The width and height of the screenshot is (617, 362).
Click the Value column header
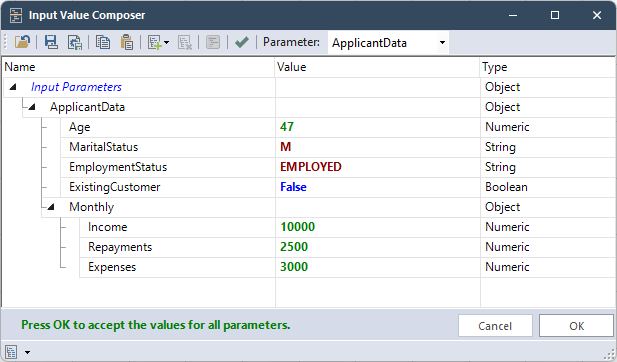tap(377, 67)
